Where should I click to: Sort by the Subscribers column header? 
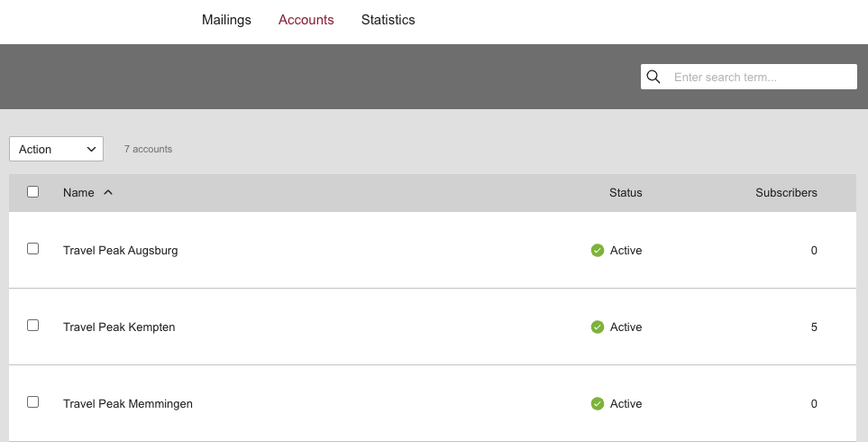(786, 193)
